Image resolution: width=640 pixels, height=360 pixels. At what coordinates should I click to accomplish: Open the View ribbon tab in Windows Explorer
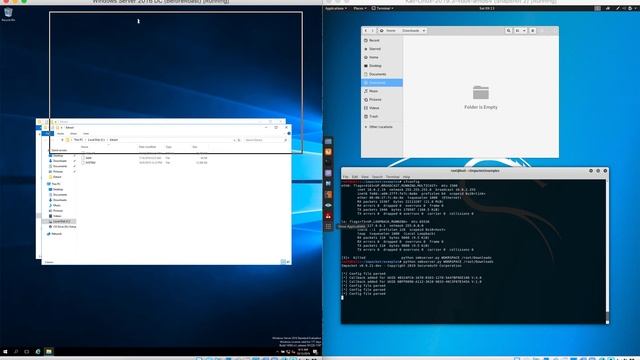pyautogui.click(x=86, y=133)
